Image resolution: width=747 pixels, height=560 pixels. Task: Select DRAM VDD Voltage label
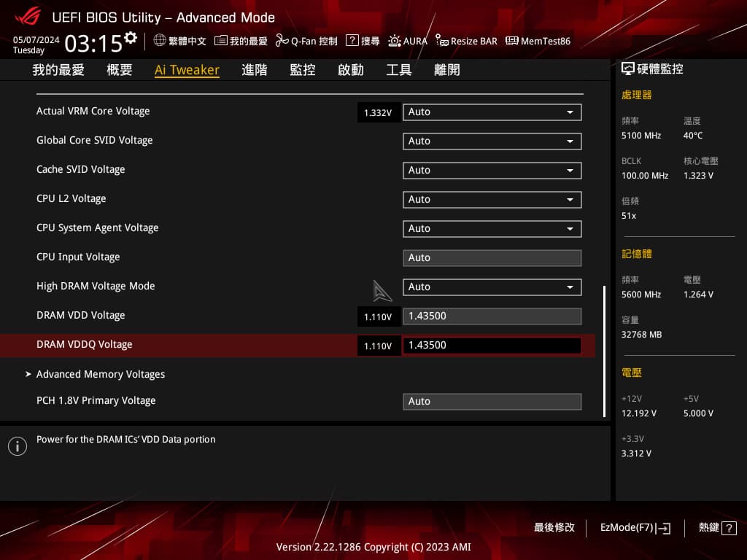click(80, 315)
